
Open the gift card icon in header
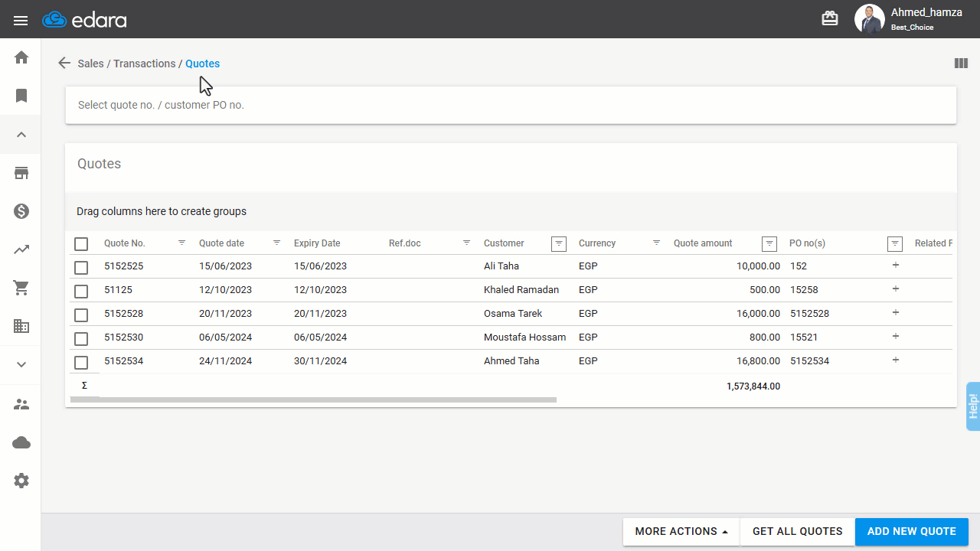830,18
